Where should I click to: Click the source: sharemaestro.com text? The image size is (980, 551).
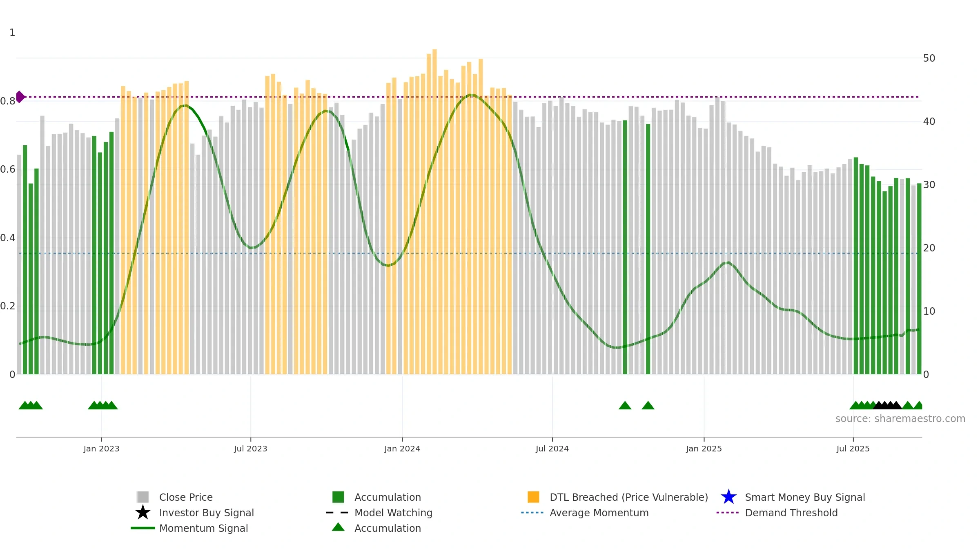[900, 419]
